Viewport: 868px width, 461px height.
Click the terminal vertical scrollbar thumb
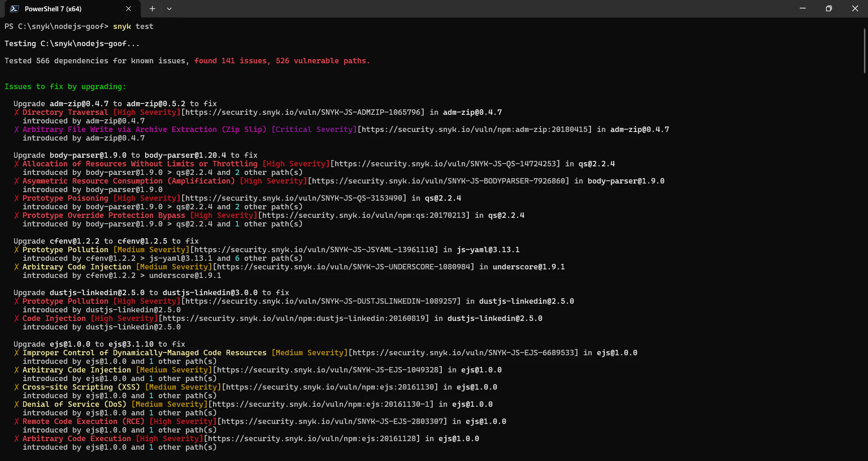pyautogui.click(x=864, y=50)
